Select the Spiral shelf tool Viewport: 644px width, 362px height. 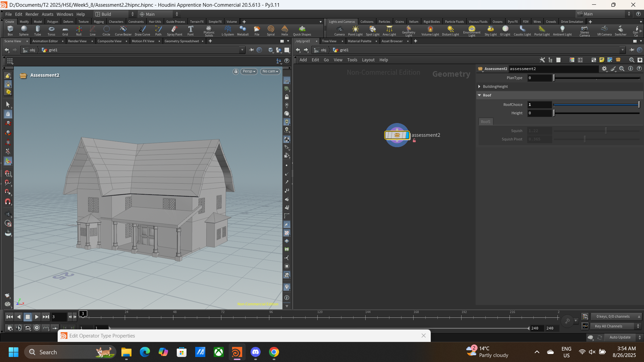(x=271, y=31)
